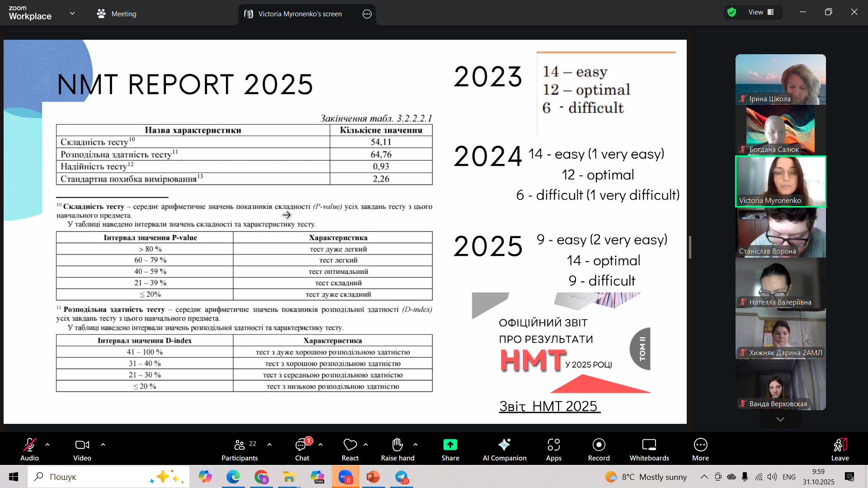Open the Звіт НМТ 2025 link
868x488 pixels.
point(549,406)
